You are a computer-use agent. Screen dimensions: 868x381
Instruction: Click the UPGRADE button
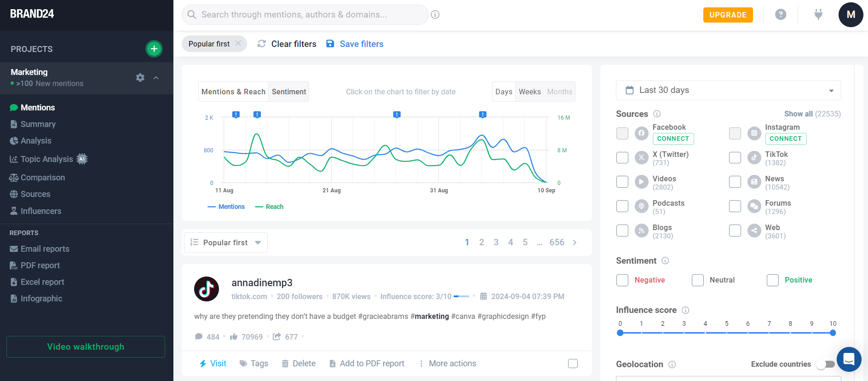point(728,15)
